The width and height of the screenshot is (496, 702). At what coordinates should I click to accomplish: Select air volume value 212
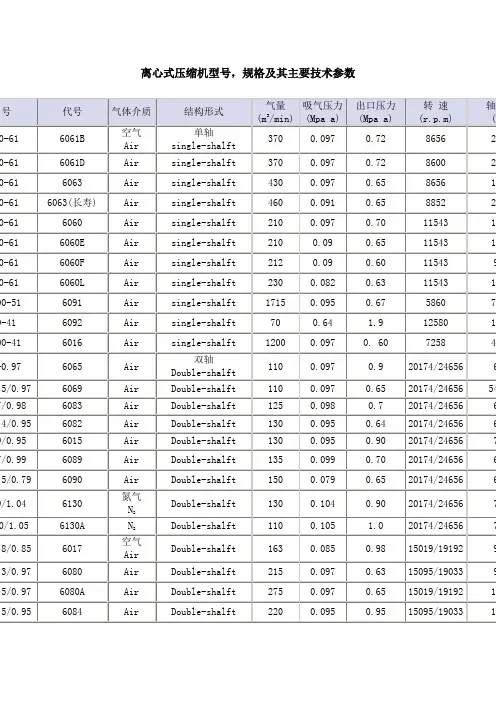coord(275,263)
